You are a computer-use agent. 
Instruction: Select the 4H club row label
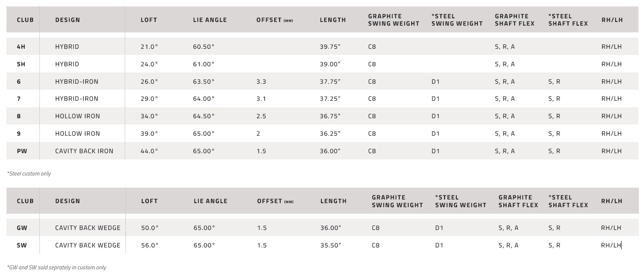[x=21, y=47]
